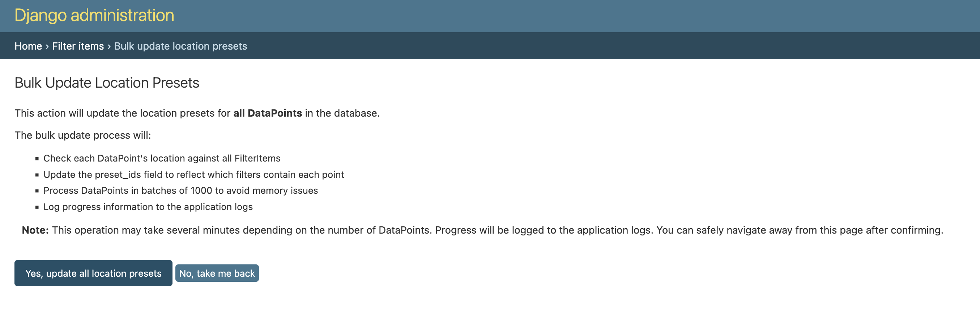Click the "Check each DataPoint's location" list item

(x=162, y=158)
